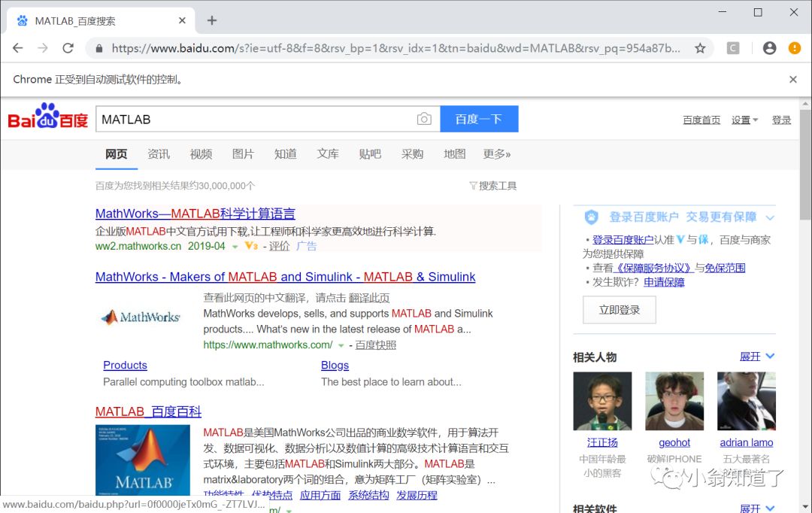The width and height of the screenshot is (812, 513).
Task: Open the Blogs sublink
Action: (335, 366)
